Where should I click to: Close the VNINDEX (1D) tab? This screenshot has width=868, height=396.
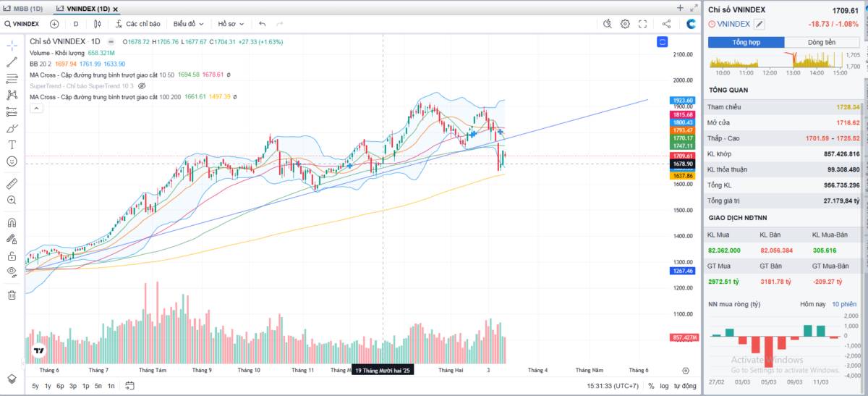116,9
